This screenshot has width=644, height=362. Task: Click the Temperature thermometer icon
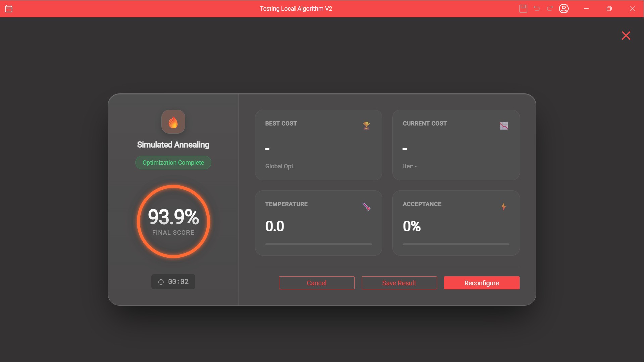[x=366, y=207]
